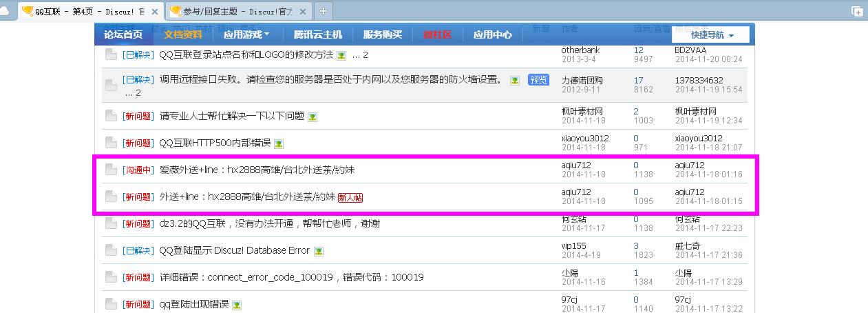
Task: Open thread 详细错误：connect_error_code_100019
Action: 292,277
